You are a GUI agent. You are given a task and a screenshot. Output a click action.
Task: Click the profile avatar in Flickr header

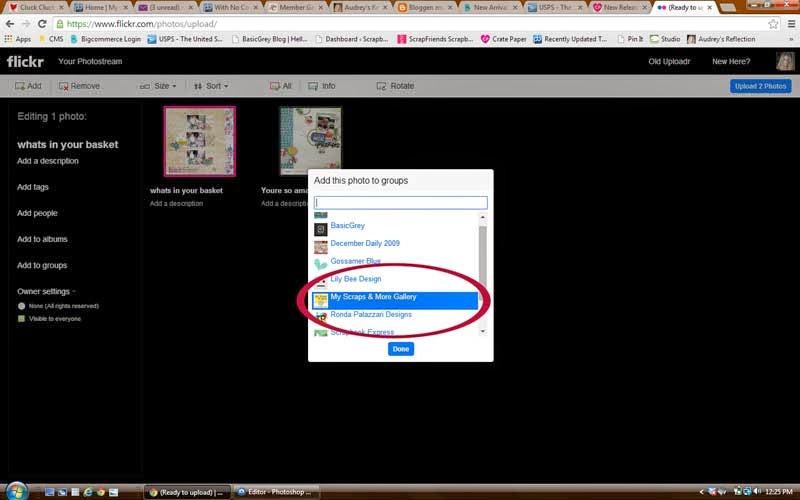click(x=785, y=61)
